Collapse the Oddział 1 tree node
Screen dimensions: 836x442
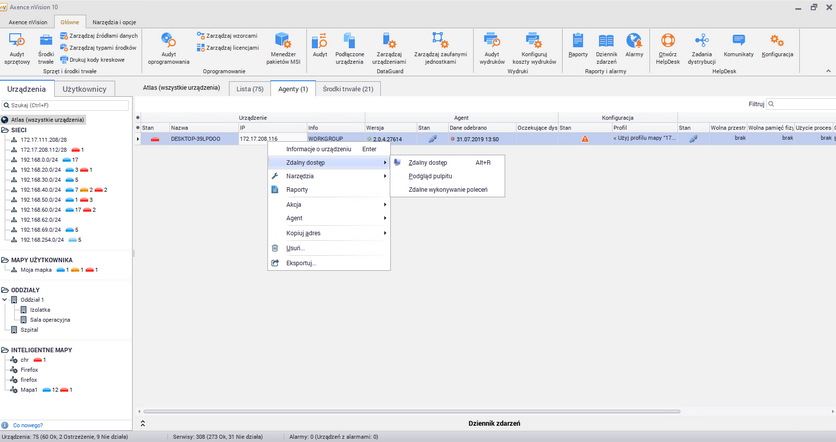(x=6, y=300)
